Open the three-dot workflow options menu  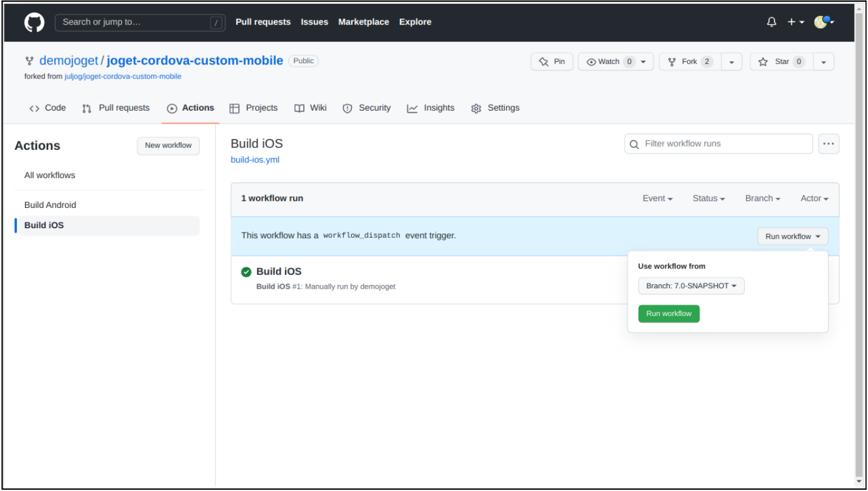pyautogui.click(x=829, y=144)
